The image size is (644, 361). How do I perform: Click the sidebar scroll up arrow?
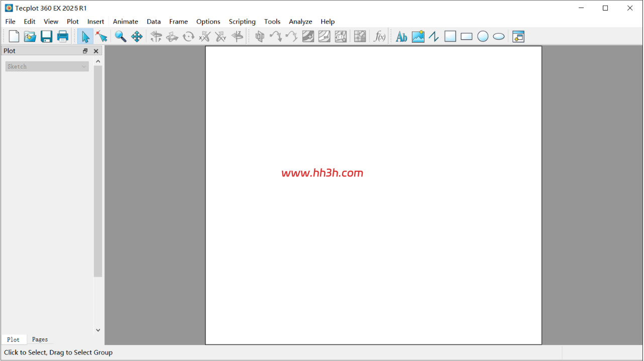point(98,61)
